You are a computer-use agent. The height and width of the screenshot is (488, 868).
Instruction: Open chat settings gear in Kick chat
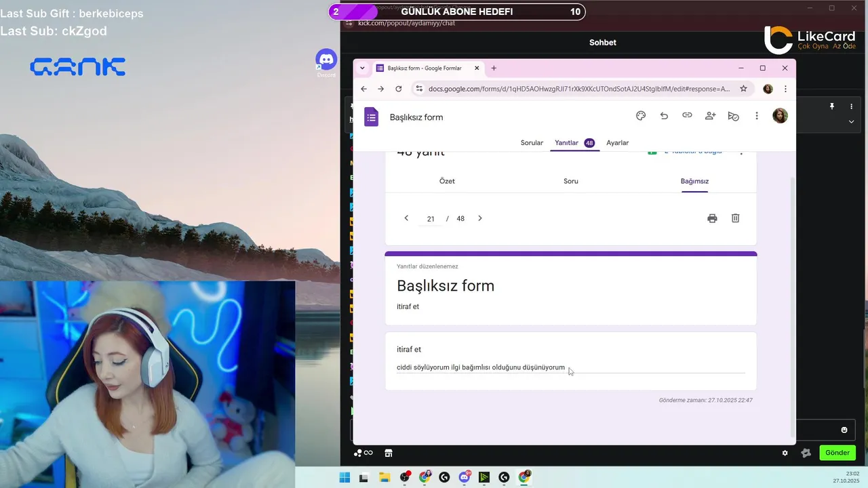click(x=785, y=453)
